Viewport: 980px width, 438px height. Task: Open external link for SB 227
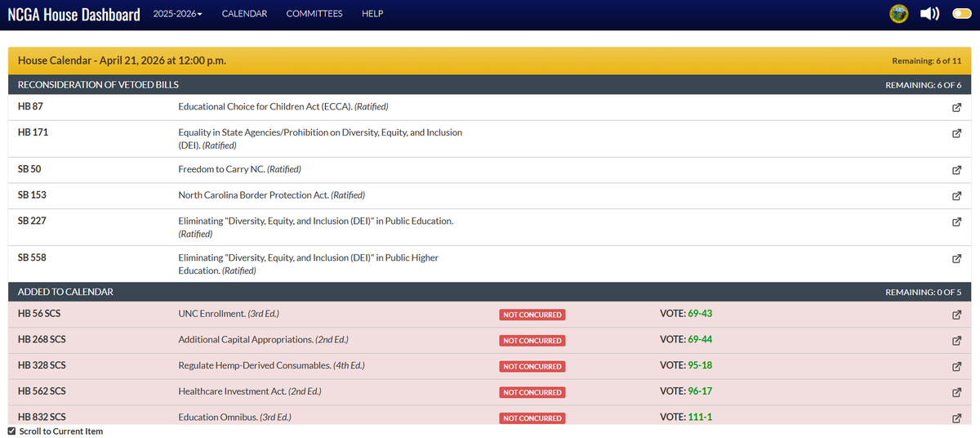point(956,222)
